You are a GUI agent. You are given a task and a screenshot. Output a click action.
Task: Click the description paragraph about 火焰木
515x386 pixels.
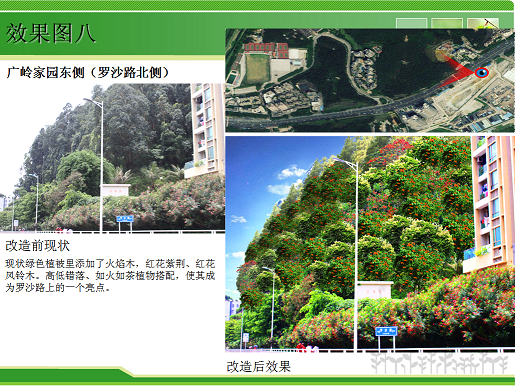coord(110,276)
